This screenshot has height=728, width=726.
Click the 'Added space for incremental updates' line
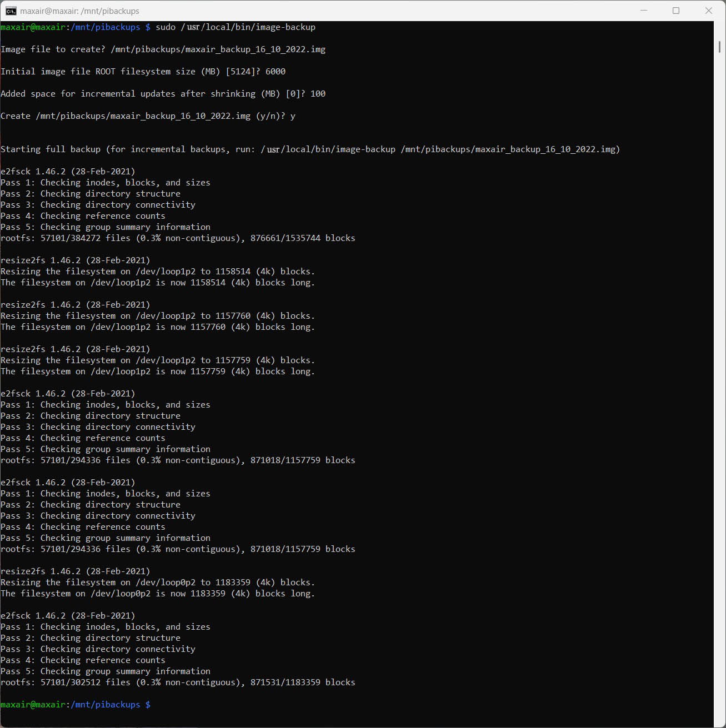163,94
